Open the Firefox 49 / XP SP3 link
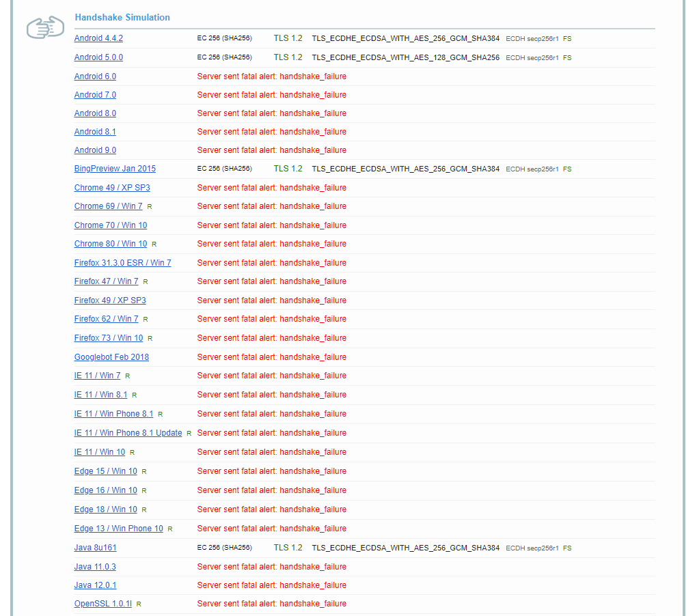The image size is (697, 616). [110, 300]
